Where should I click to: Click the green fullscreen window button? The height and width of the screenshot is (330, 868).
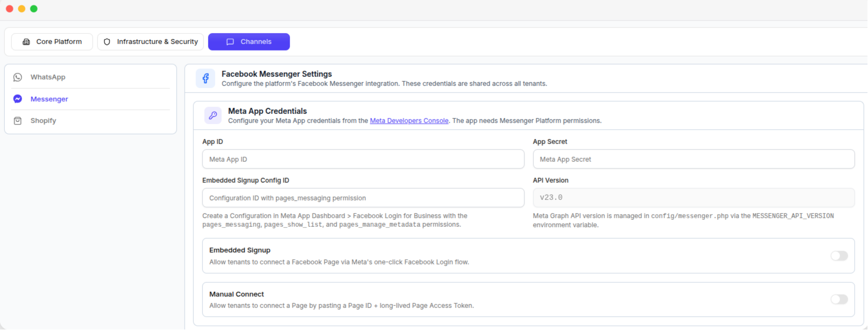point(34,9)
